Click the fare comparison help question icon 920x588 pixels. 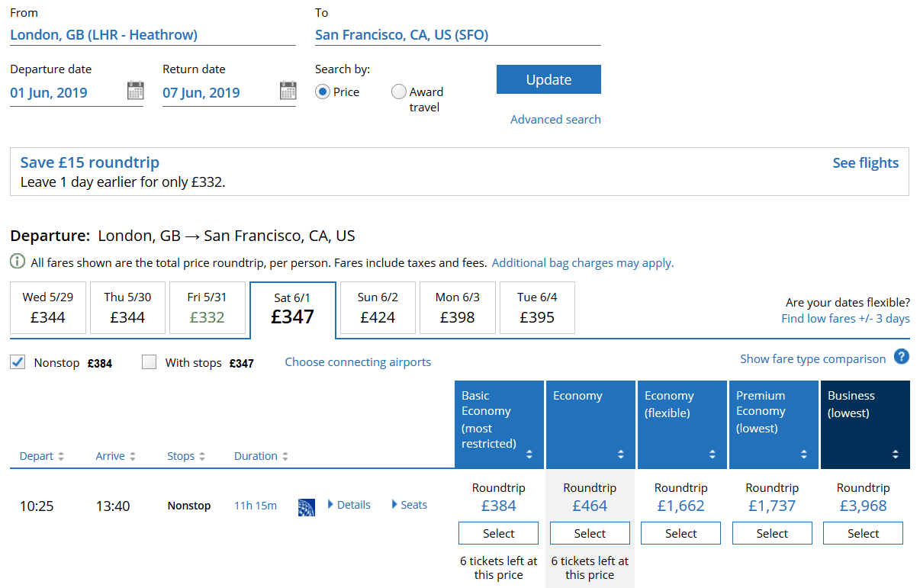click(902, 357)
